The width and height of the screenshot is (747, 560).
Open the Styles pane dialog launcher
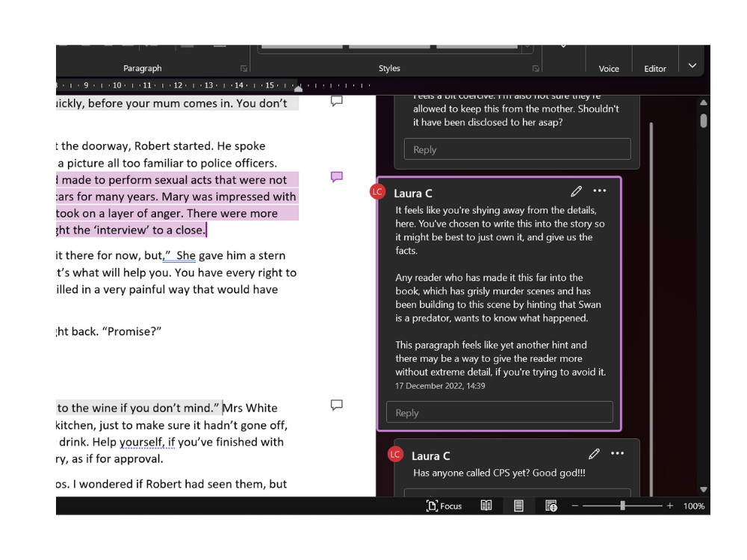point(536,69)
